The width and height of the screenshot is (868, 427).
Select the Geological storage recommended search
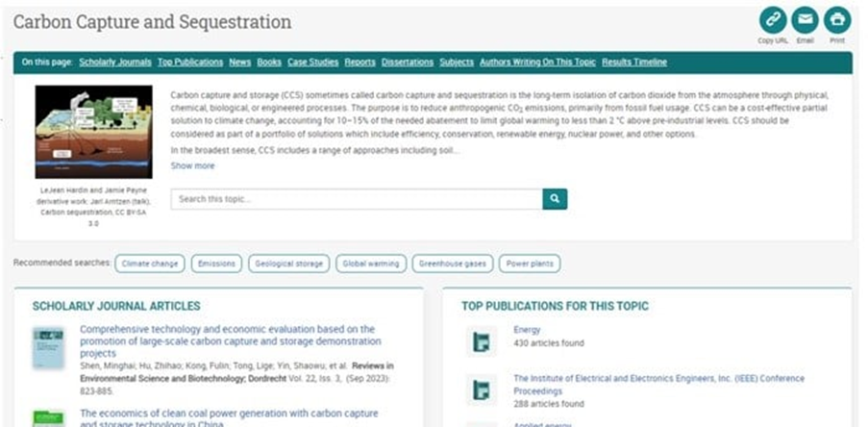point(288,264)
